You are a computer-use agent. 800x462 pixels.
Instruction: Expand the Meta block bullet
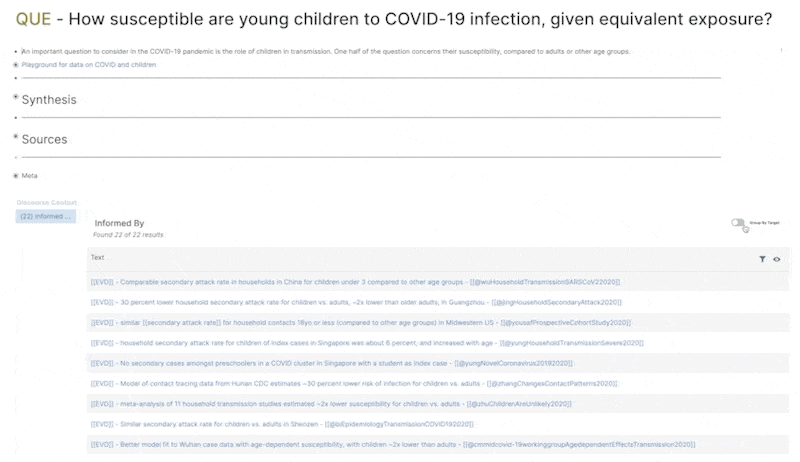point(16,176)
